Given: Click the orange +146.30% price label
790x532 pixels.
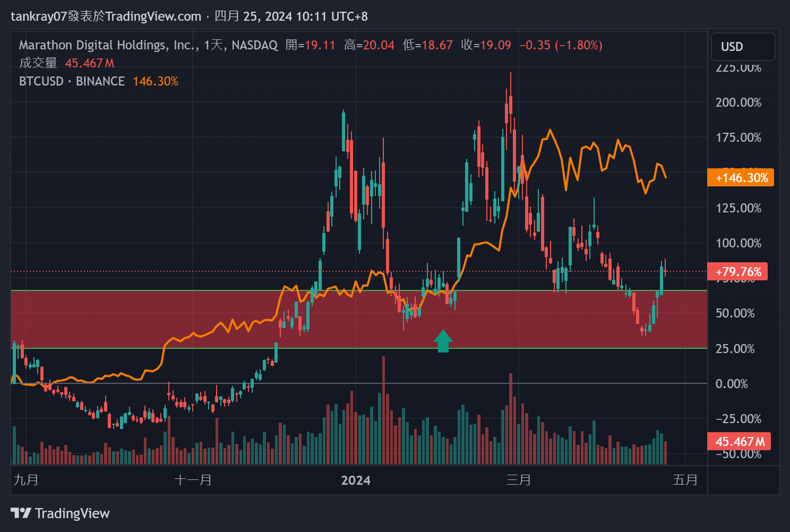Looking at the screenshot, I should point(741,178).
